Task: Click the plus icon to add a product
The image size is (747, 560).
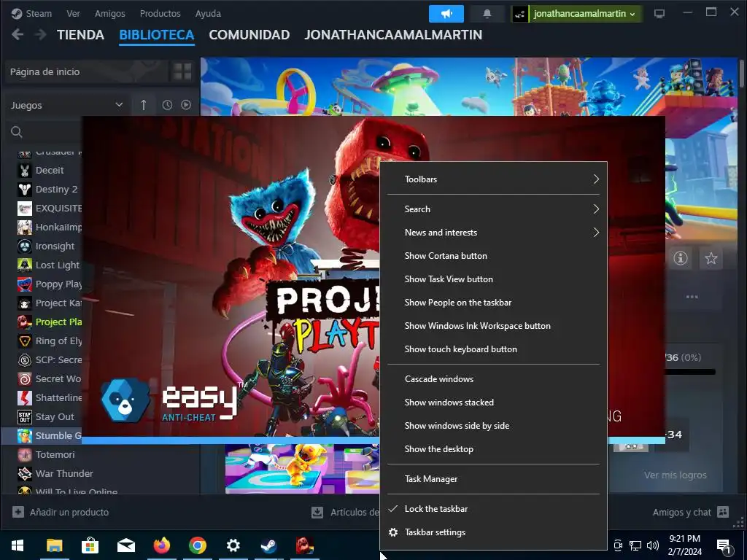Action: click(18, 512)
